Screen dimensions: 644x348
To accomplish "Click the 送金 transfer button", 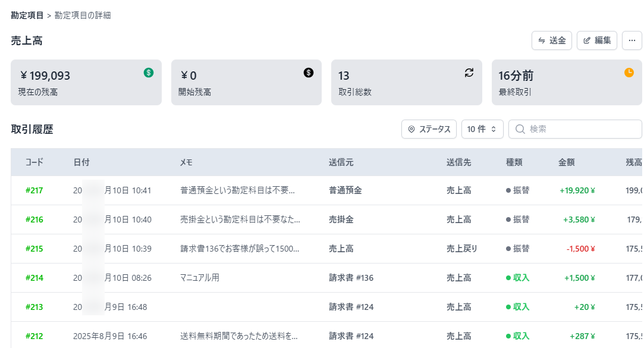I will click(x=551, y=40).
